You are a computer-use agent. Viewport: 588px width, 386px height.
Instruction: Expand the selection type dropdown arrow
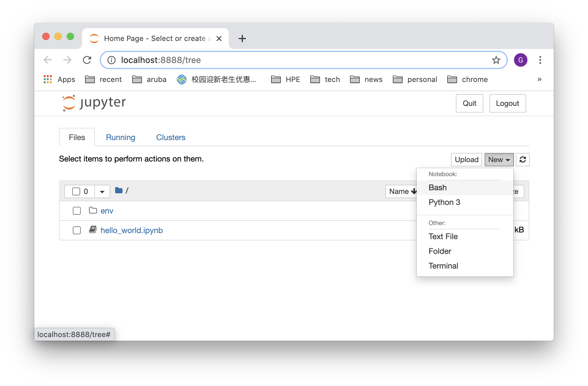coord(102,191)
